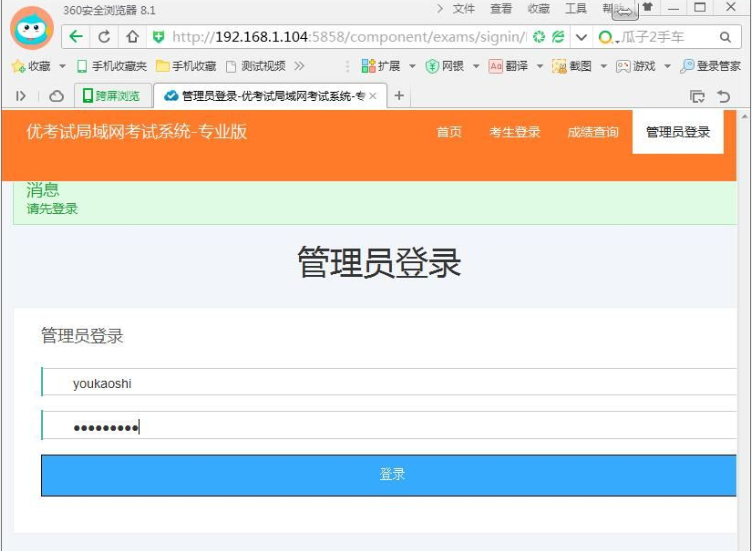Toggle the sidebar panel icon
The image size is (752, 551).
coord(21,96)
